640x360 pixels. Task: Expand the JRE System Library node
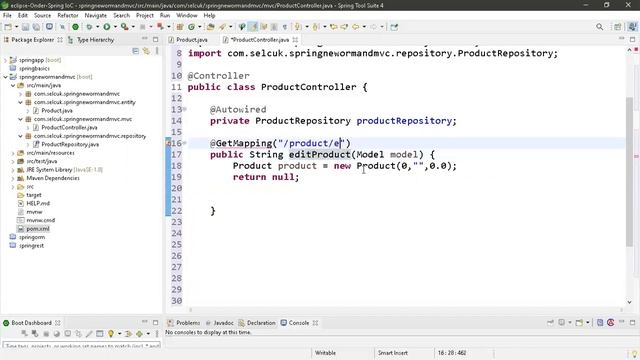(x=13, y=170)
